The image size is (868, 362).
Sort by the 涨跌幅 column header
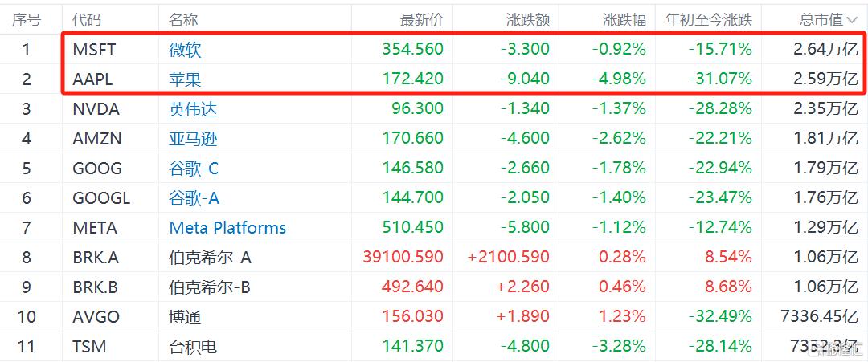click(x=624, y=19)
